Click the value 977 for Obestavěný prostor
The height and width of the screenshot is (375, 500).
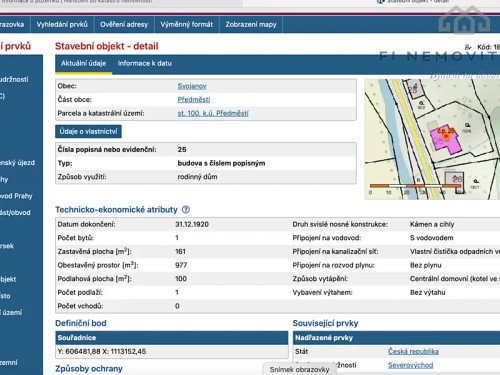pos(181,265)
